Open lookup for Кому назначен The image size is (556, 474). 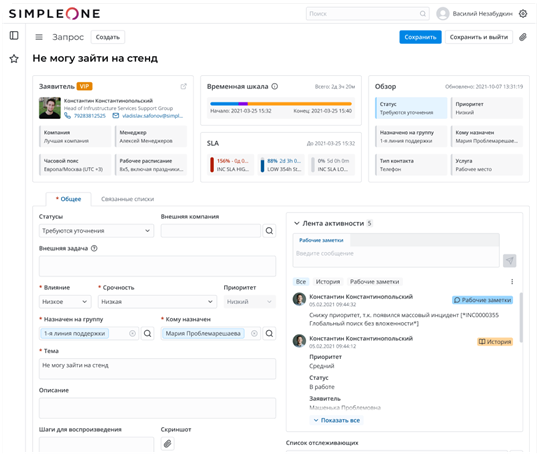click(269, 333)
